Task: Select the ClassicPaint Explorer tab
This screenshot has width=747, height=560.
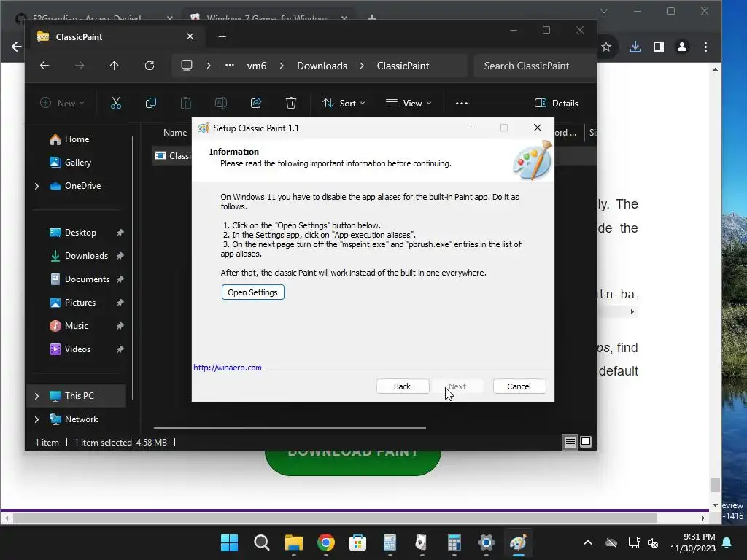Action: 117,36
